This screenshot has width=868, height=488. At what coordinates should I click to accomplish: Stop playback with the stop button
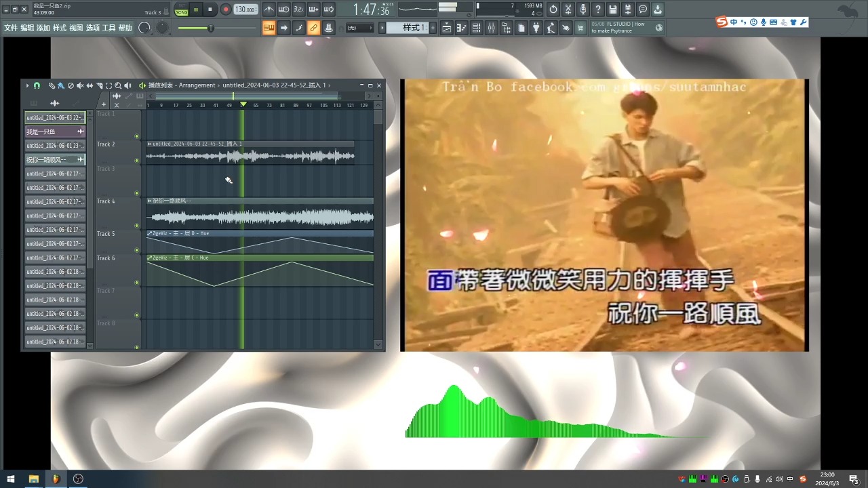(x=210, y=9)
